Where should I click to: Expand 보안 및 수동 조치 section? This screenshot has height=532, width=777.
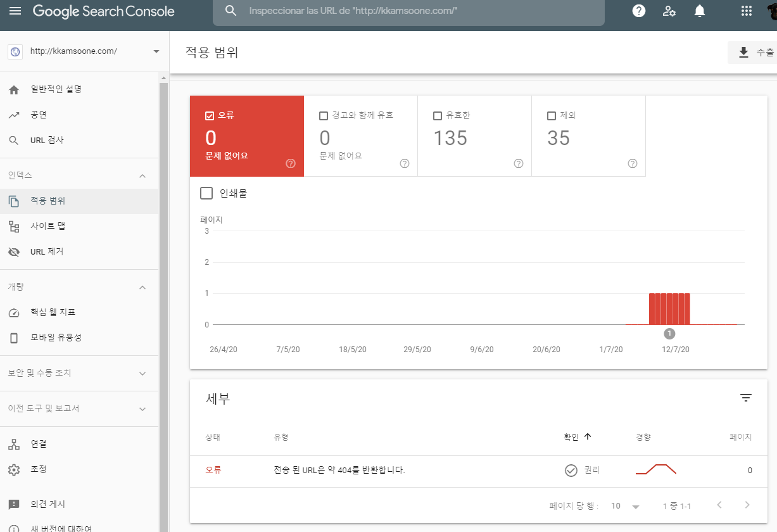(79, 373)
